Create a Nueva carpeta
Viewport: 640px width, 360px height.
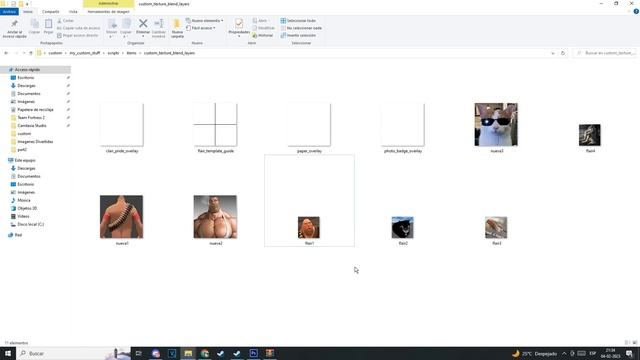177,28
